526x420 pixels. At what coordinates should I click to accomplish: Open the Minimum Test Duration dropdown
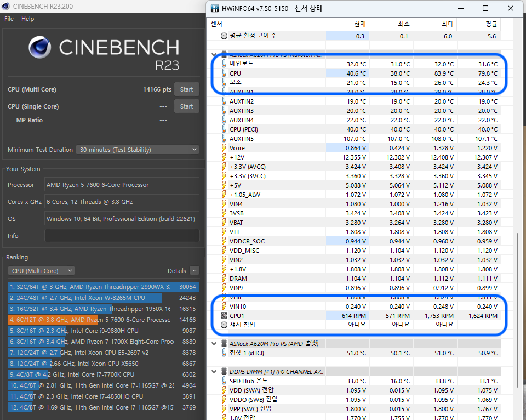point(138,150)
